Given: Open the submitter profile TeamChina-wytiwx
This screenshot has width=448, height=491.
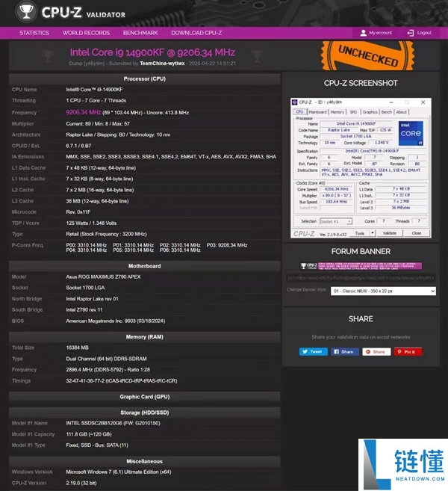Looking at the screenshot, I should point(162,64).
